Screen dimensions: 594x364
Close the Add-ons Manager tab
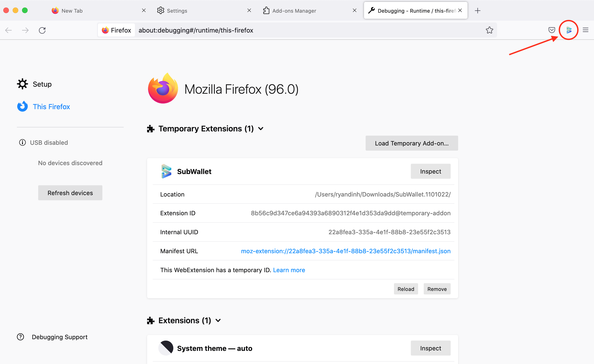point(355,10)
